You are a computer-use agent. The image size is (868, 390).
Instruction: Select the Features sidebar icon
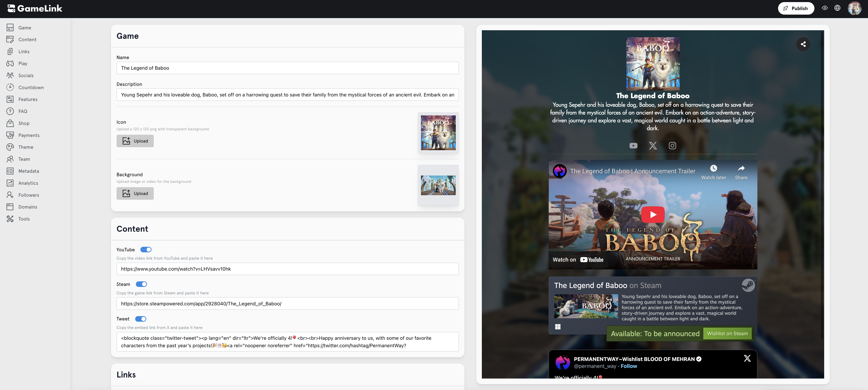click(x=10, y=99)
